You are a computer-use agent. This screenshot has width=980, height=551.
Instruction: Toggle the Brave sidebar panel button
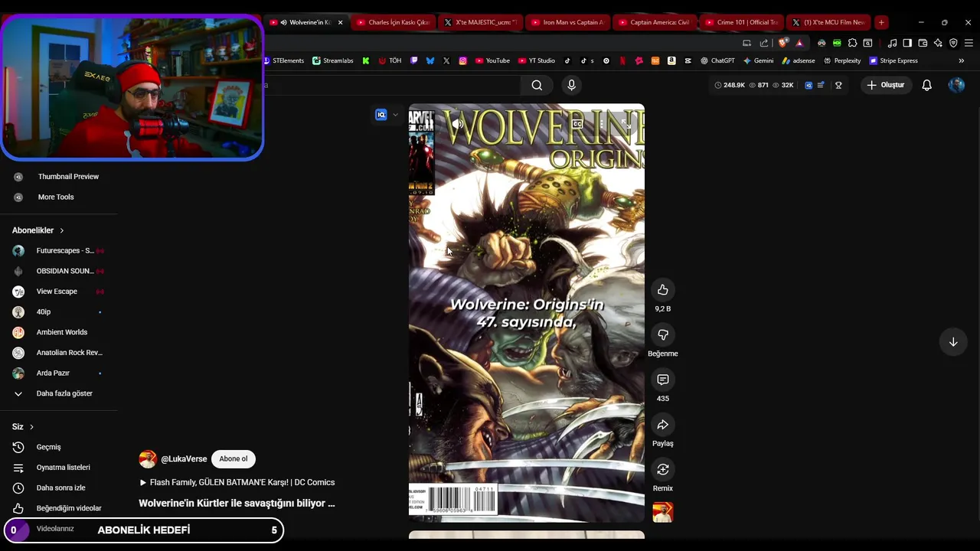point(907,43)
